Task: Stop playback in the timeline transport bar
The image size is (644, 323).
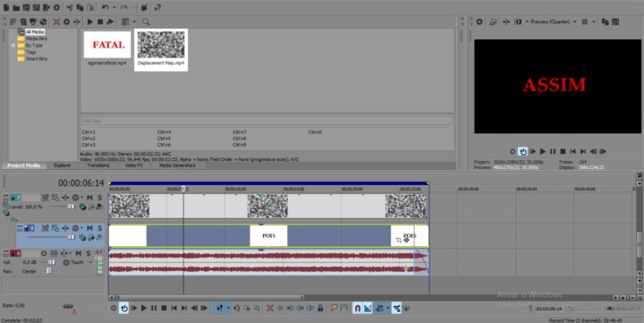Action: 164,308
